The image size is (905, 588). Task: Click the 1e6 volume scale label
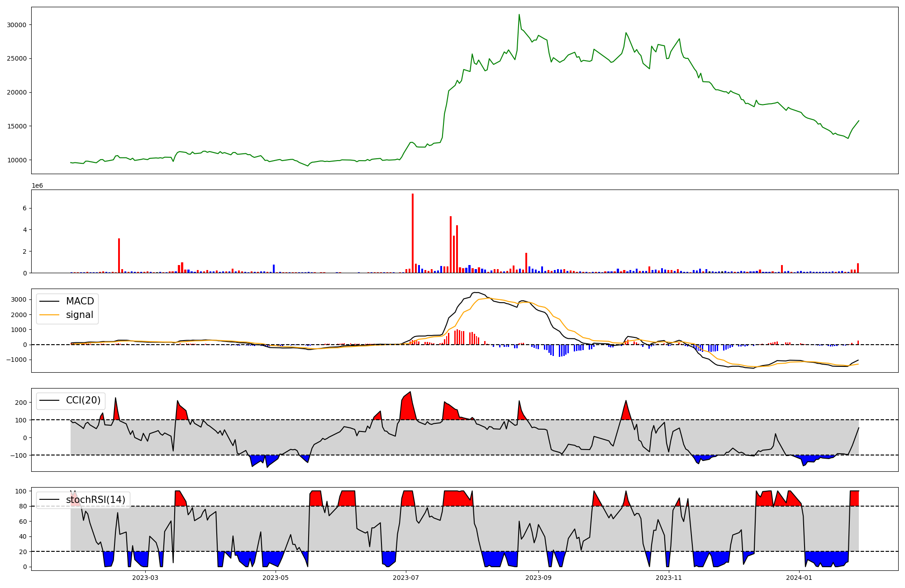click(37, 186)
